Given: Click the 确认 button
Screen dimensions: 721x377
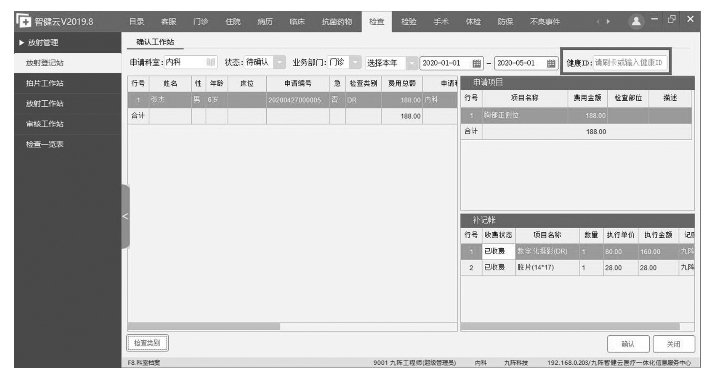Looking at the screenshot, I should tap(628, 344).
